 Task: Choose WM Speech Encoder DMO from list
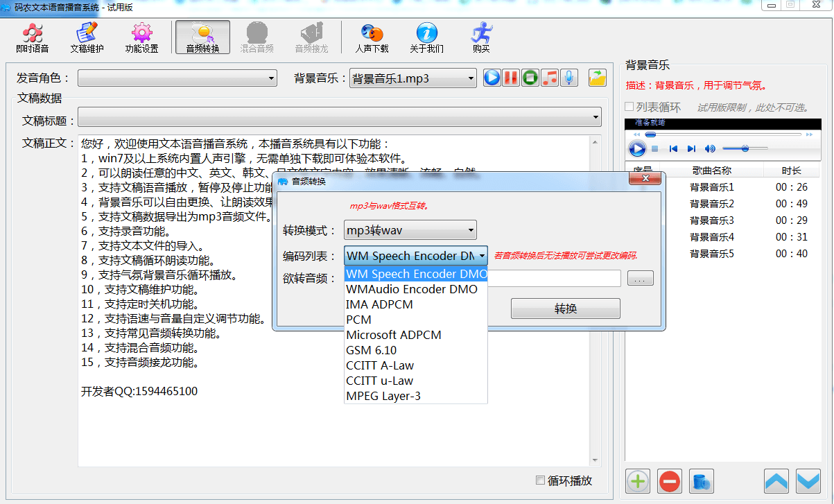click(416, 274)
